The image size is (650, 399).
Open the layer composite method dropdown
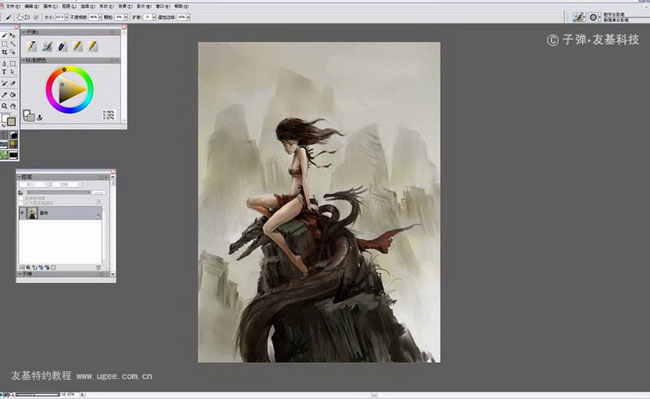pos(34,184)
